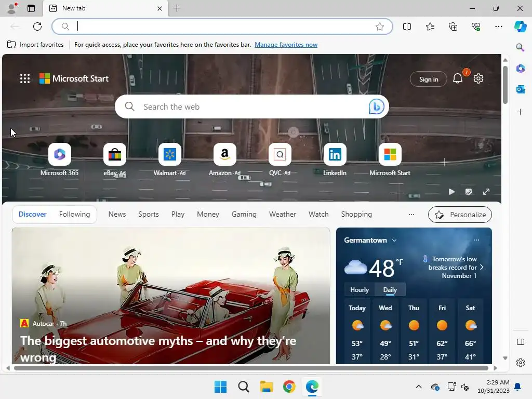The width and height of the screenshot is (532, 399).
Task: Open a new tab with plus button
Action: pyautogui.click(x=177, y=8)
